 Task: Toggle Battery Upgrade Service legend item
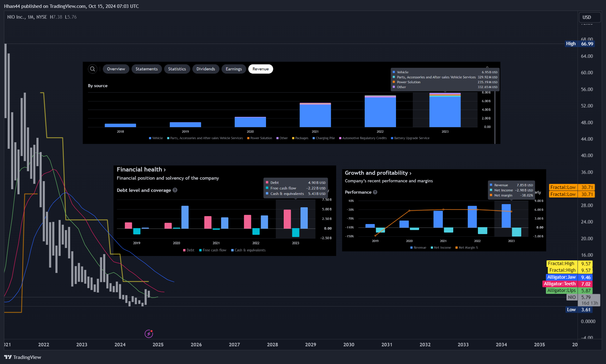pyautogui.click(x=410, y=138)
